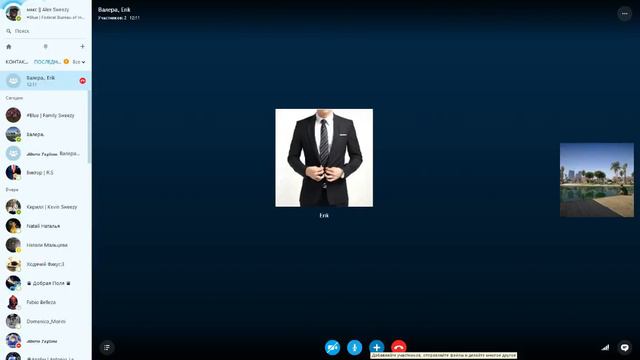Check call quality signal bars icon
Viewport: 640px width, 360px height.
(x=605, y=347)
